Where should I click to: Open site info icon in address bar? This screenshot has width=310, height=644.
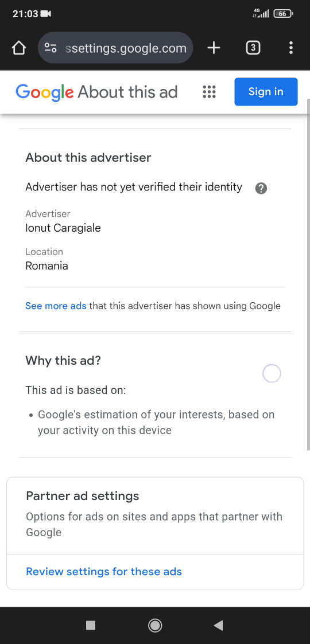[x=51, y=48]
